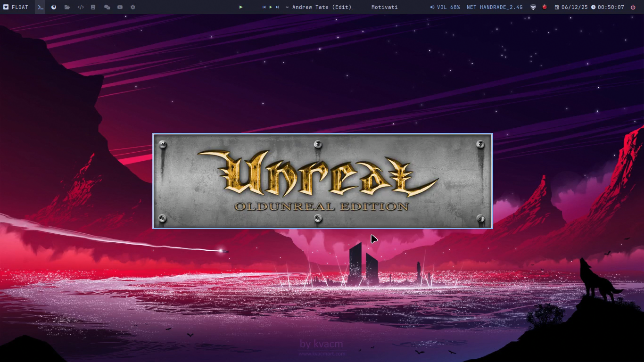Open the file manager folder workspace
This screenshot has width=644, height=362.
(67, 7)
